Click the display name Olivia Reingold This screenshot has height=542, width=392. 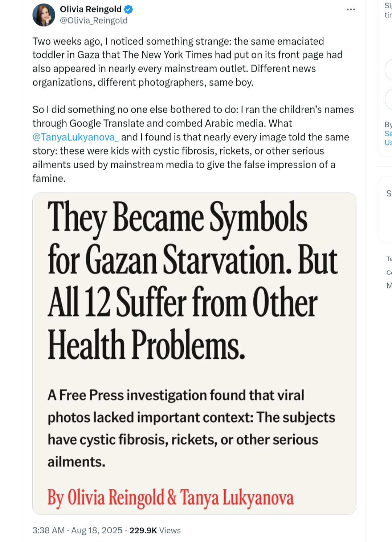click(x=90, y=9)
